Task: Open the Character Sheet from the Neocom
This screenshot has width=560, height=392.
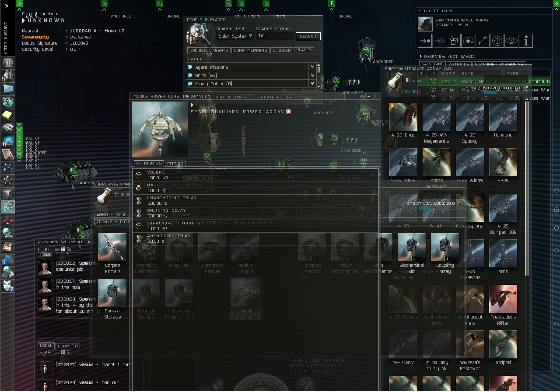Action: [x=7, y=62]
